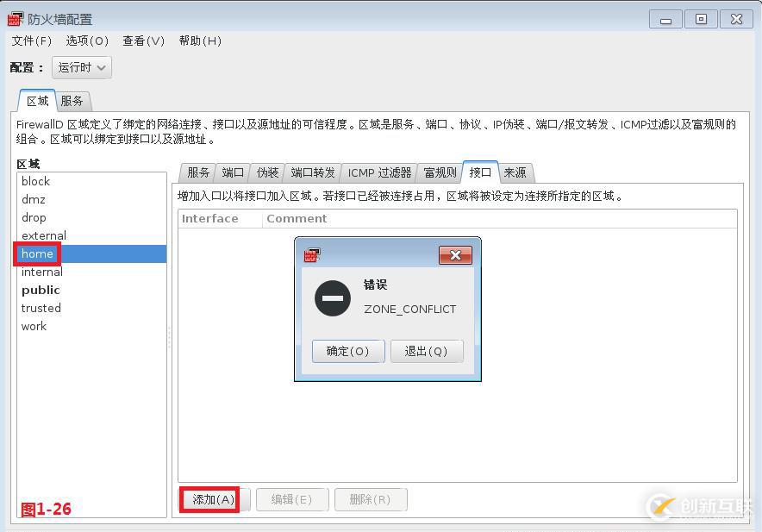
Task: Open the 伪装 tab
Action: [267, 172]
